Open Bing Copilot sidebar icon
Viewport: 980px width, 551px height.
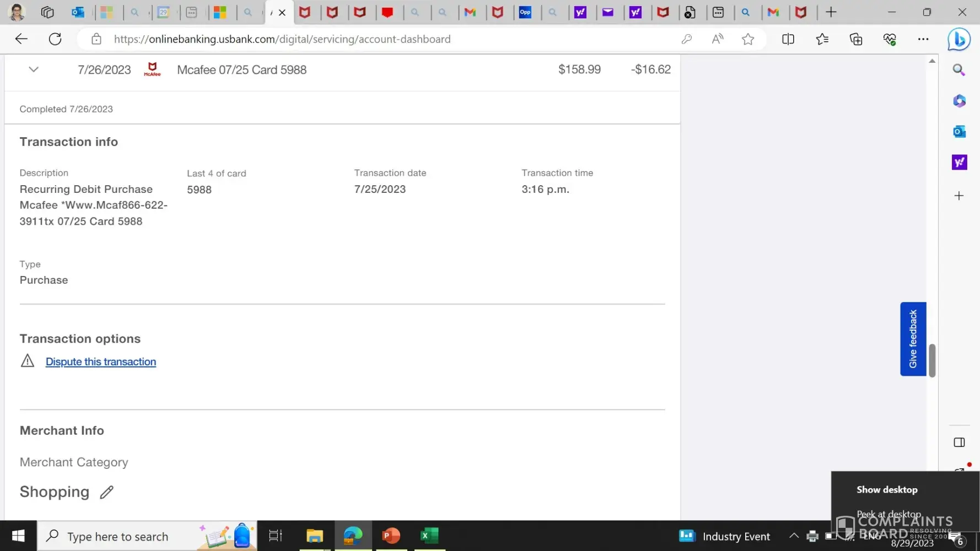[x=959, y=40]
